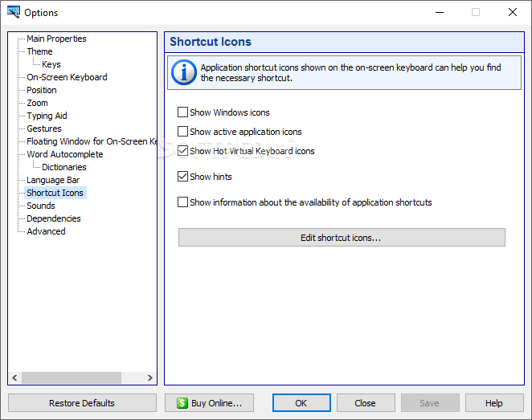The image size is (532, 420).
Task: Confirm with the OK button
Action: [301, 403]
